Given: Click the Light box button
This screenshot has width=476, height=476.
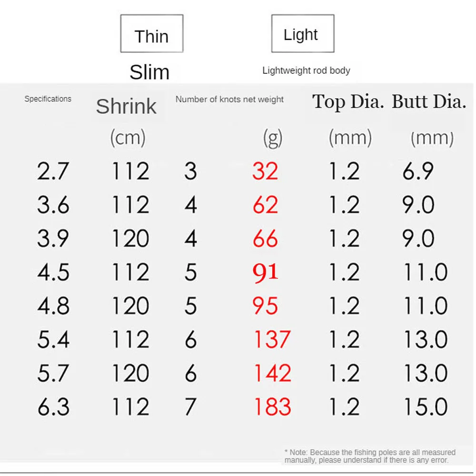Looking at the screenshot, I should [x=302, y=34].
